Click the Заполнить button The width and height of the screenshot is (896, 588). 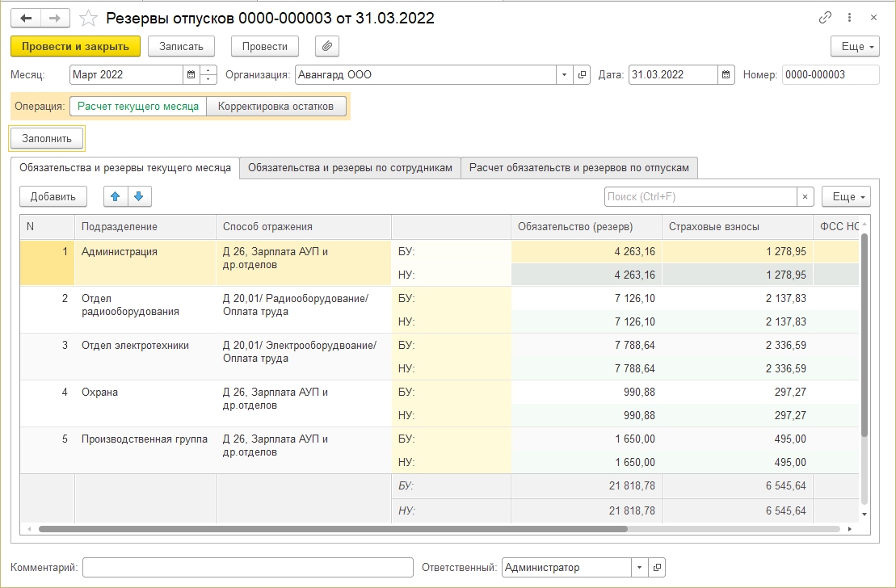click(x=47, y=139)
